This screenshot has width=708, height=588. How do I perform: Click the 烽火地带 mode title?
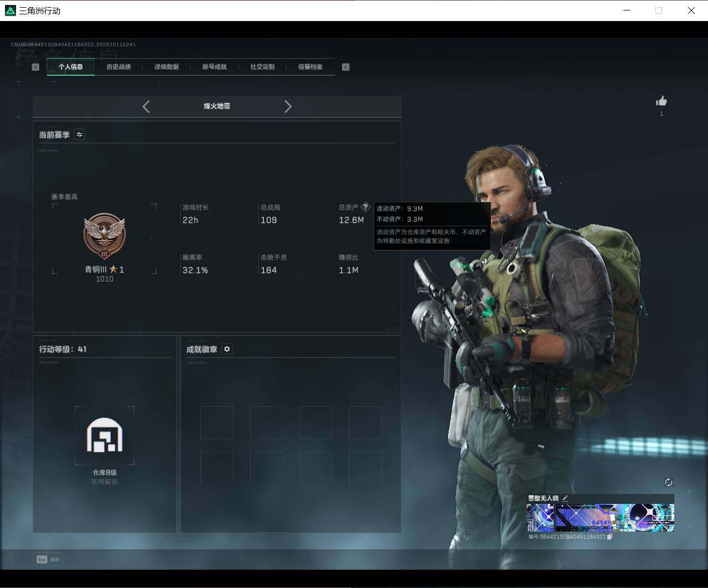[217, 106]
